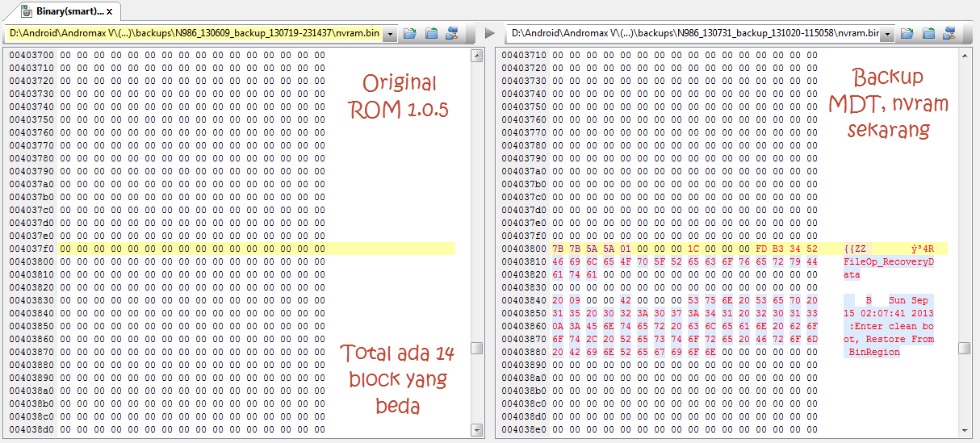The width and height of the screenshot is (980, 443).
Task: Click address 00403710 in the right pane
Action: pyautogui.click(x=524, y=55)
